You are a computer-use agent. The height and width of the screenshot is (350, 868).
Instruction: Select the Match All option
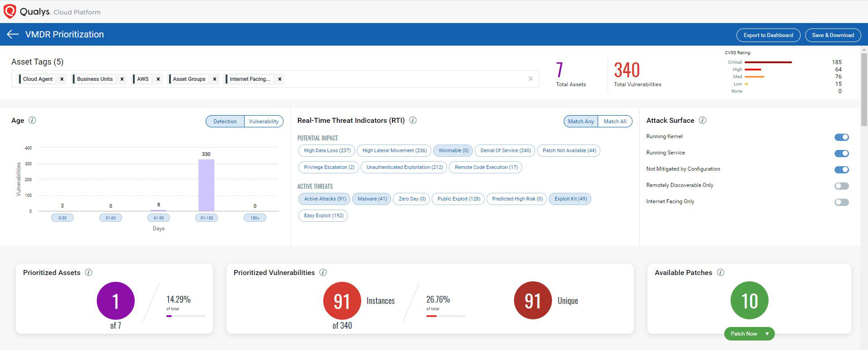pos(615,121)
